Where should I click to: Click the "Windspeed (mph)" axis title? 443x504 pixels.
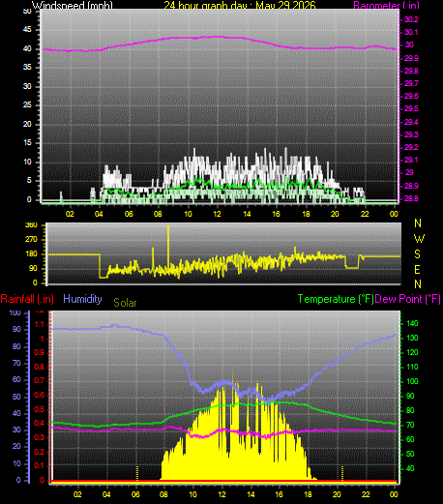coord(73,5)
